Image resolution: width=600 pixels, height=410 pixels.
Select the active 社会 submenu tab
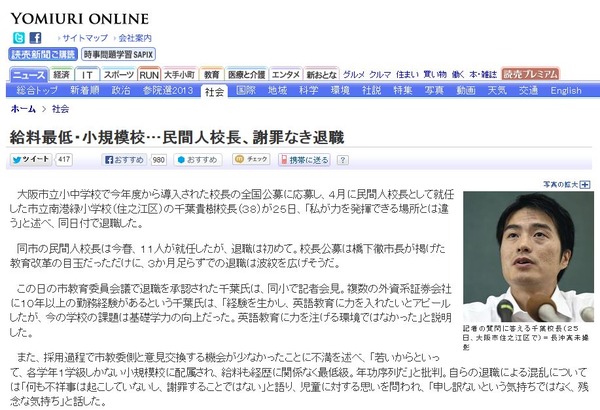click(x=214, y=91)
